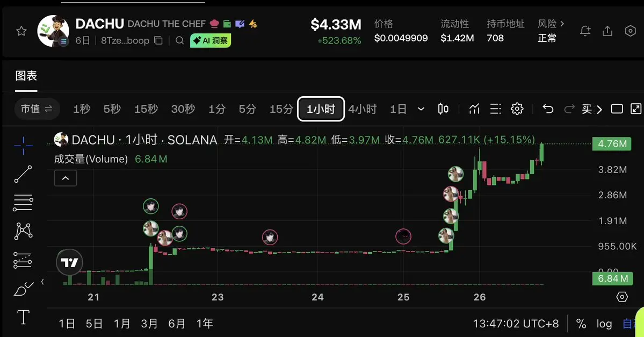
Task: Click 成交量(Volume) indicator label
Action: pos(91,159)
